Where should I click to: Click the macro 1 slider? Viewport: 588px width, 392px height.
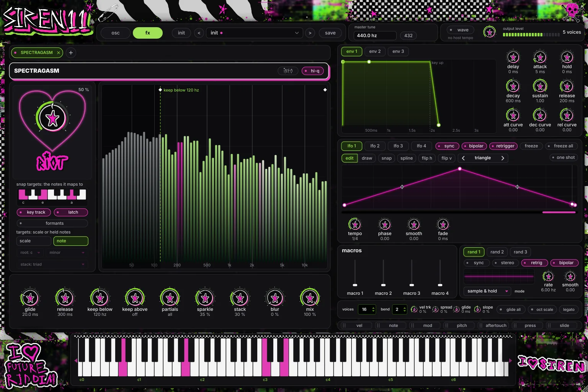[355, 273]
